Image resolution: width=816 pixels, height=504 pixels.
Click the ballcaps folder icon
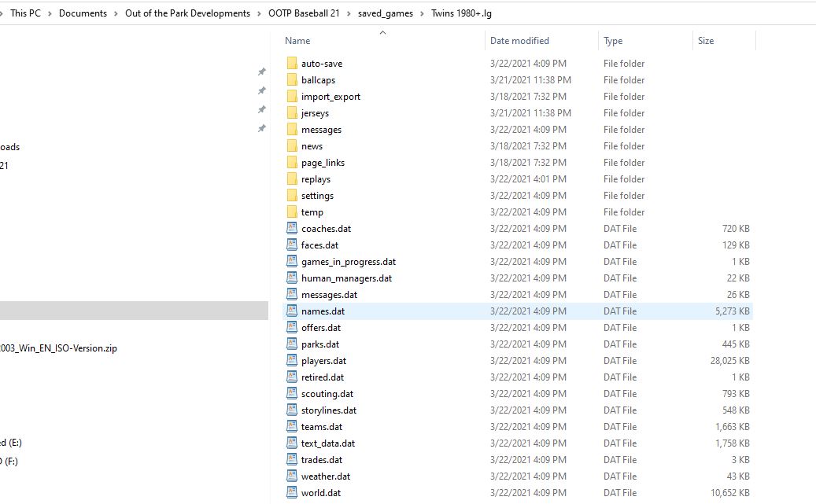point(292,80)
